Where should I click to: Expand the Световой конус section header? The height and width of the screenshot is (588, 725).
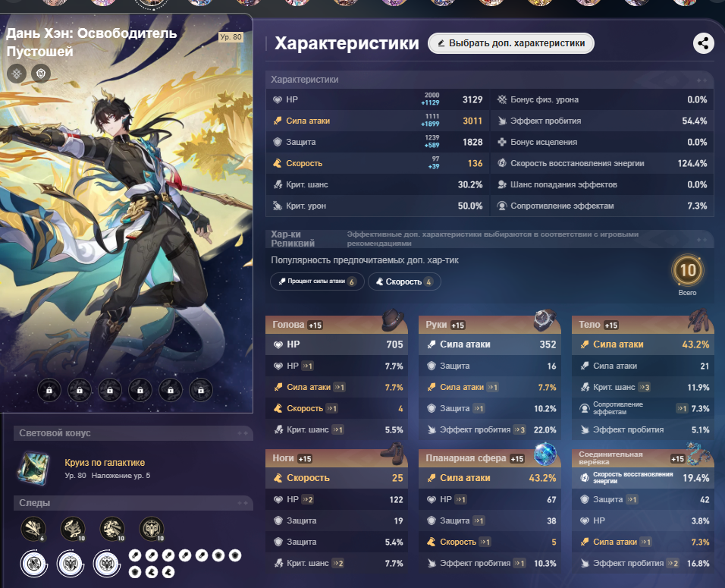(133, 433)
